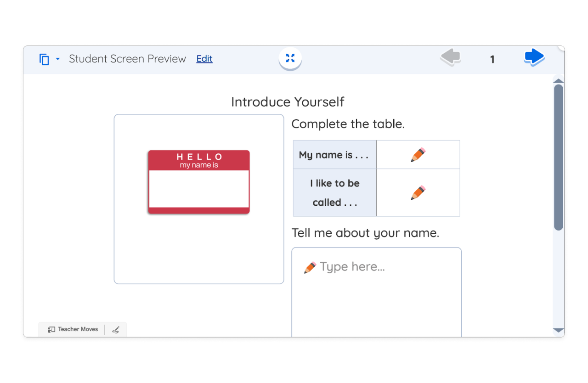Go to previous screen with gray arrow
Screen dimensions: 588x383
(451, 57)
